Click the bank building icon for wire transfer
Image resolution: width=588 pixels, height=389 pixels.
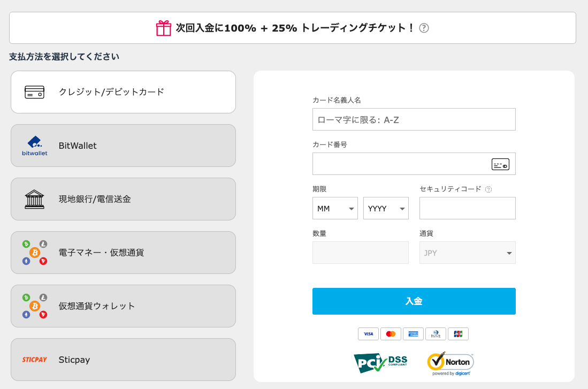pos(34,199)
